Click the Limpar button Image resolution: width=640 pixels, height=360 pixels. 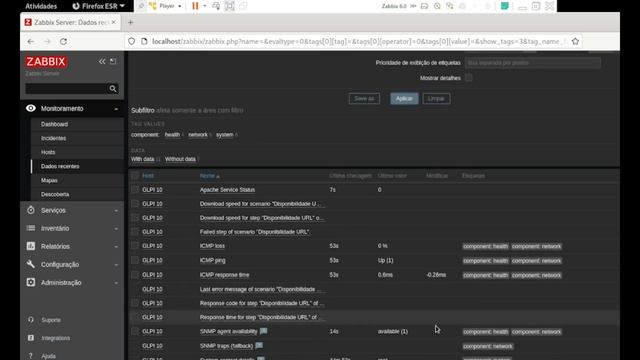436,98
